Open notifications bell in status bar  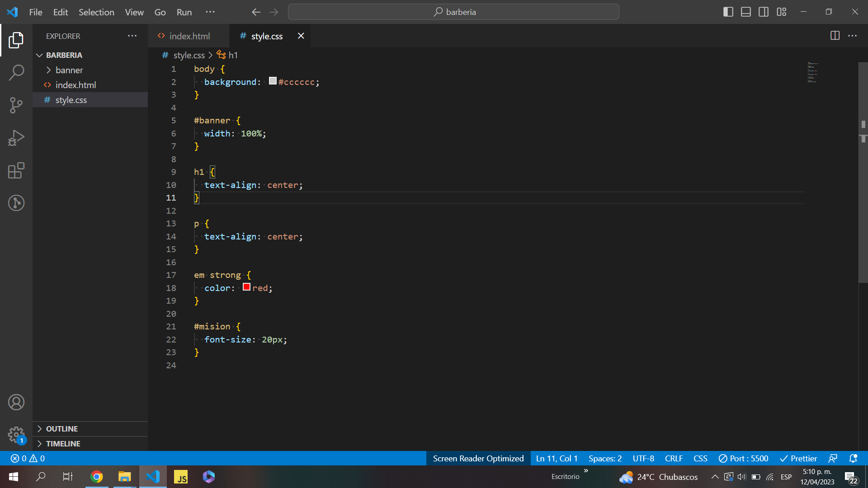coord(853,458)
